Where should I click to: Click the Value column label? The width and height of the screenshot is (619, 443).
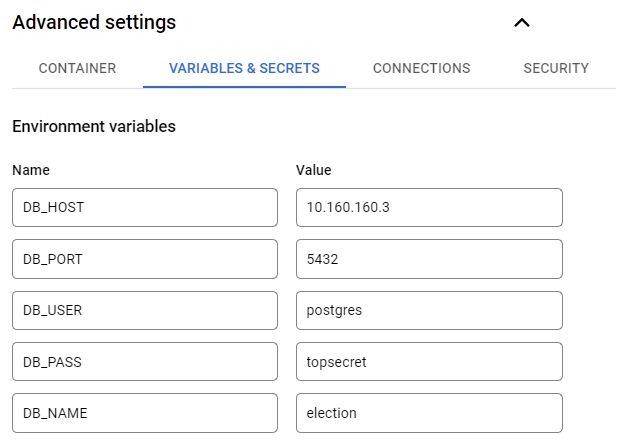[x=313, y=170]
